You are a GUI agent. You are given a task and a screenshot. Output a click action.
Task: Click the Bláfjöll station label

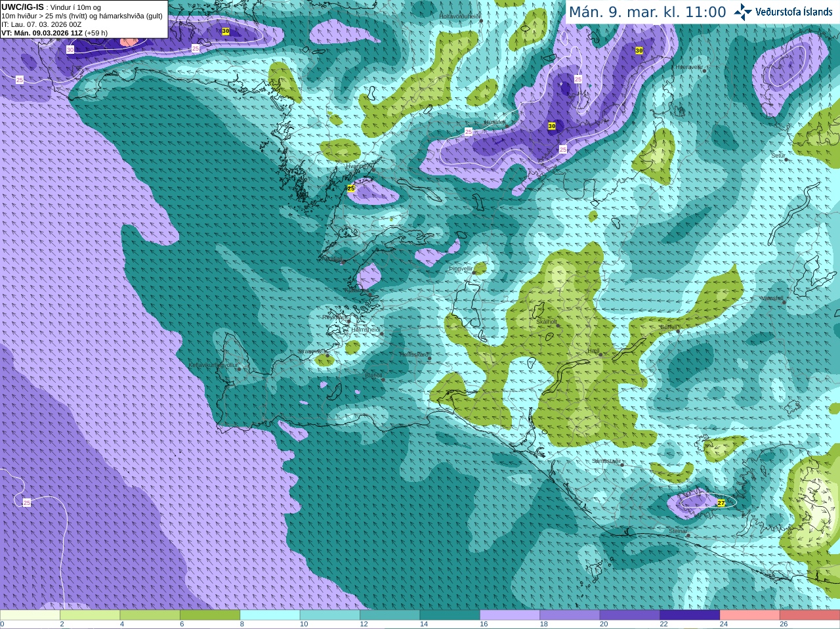373,375
